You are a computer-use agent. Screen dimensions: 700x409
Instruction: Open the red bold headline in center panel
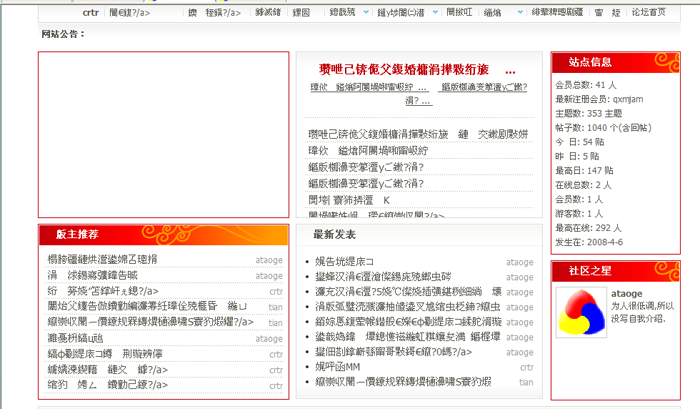[403, 70]
